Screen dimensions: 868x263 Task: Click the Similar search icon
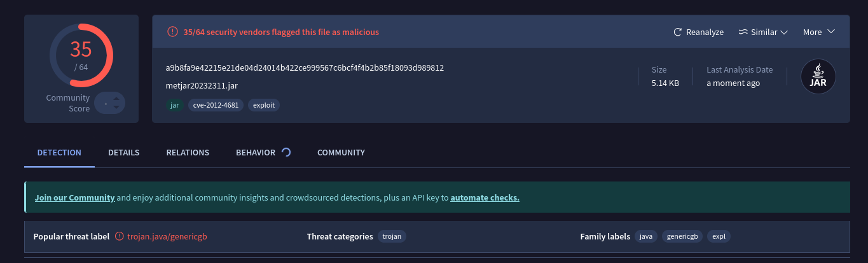click(x=743, y=32)
